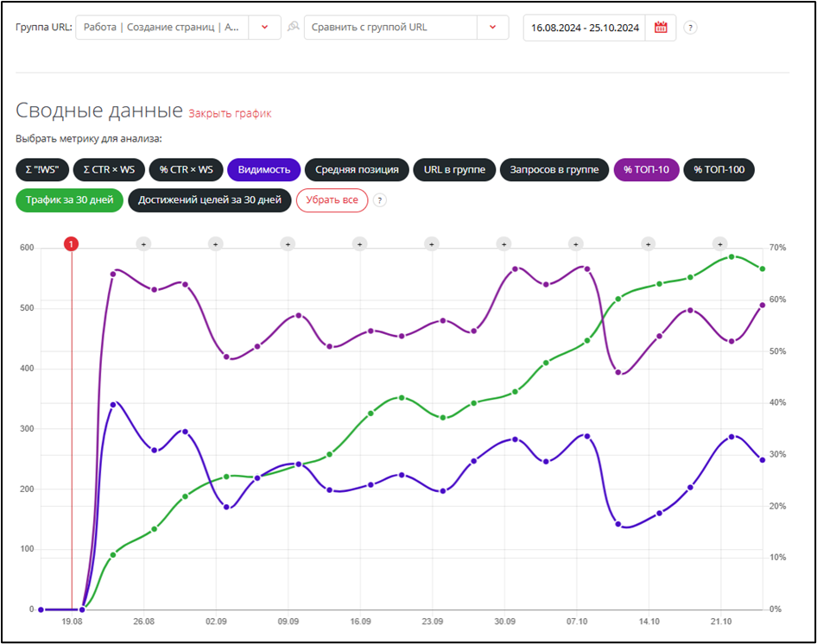
Task: Enable 'Достижений целей за 30 дней' metric
Action: click(210, 200)
